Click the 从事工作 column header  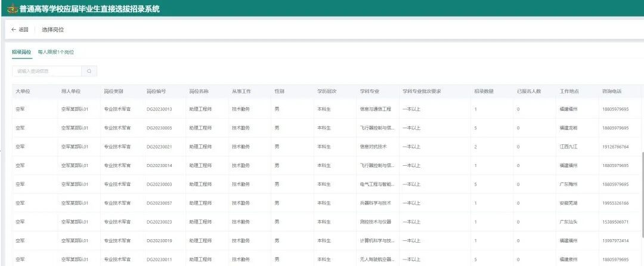click(x=241, y=91)
